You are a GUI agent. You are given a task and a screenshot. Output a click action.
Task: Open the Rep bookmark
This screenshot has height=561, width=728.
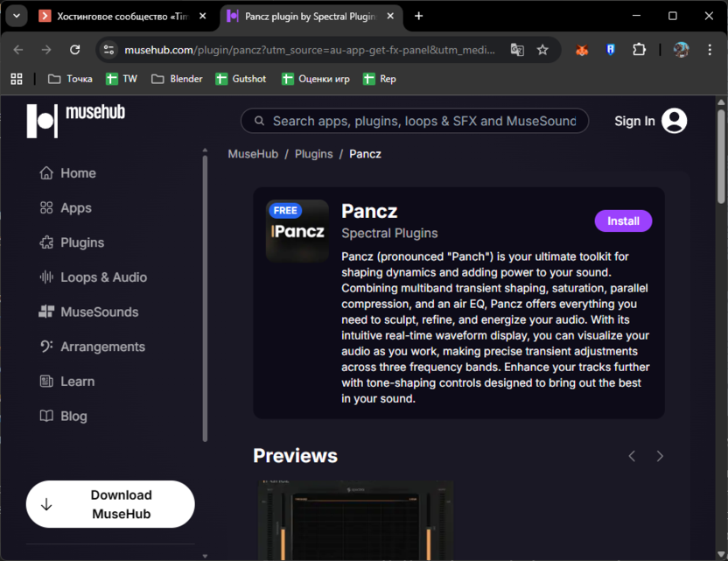pos(380,79)
